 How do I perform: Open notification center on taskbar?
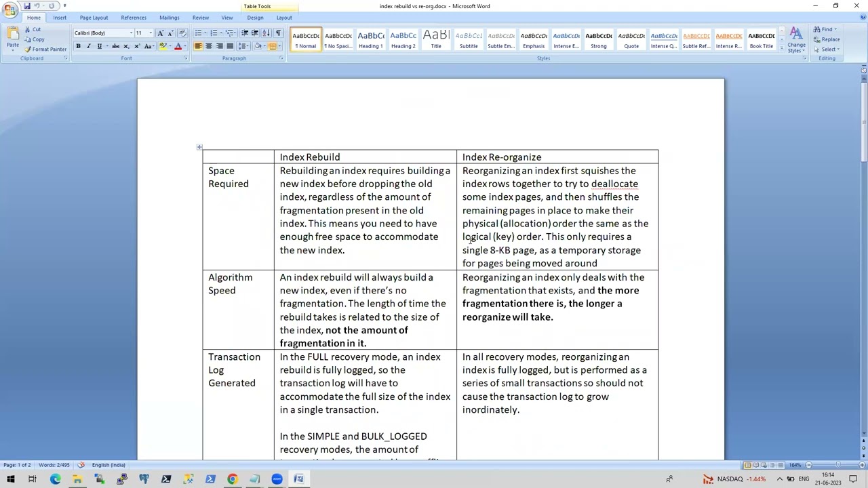tap(853, 479)
